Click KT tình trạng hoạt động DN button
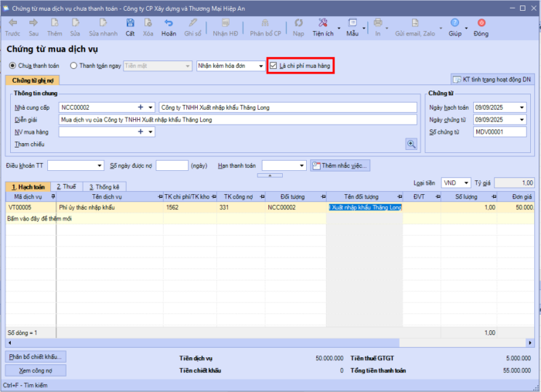The height and width of the screenshot is (392, 541). [492, 80]
